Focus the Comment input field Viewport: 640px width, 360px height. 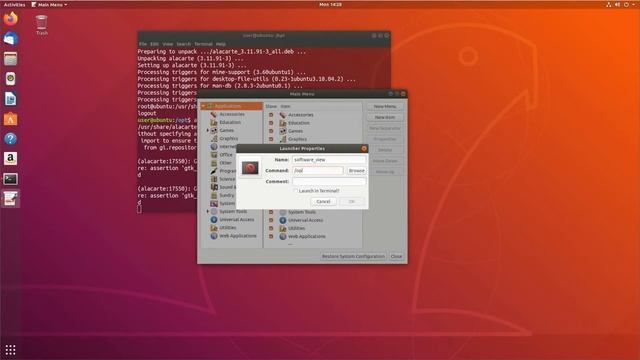tap(329, 181)
